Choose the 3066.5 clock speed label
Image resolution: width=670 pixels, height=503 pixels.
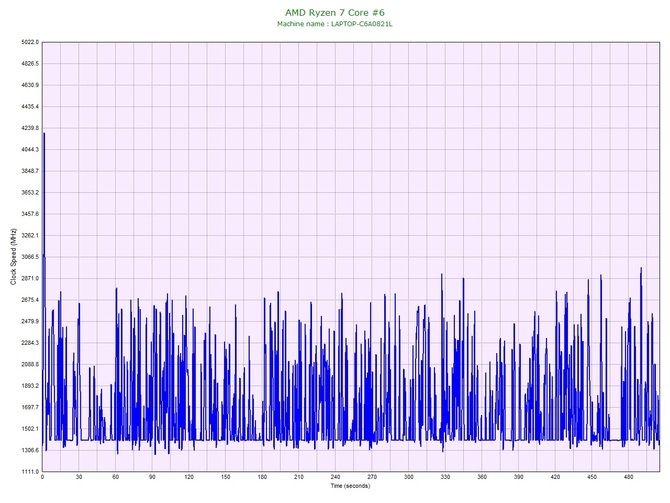click(30, 257)
